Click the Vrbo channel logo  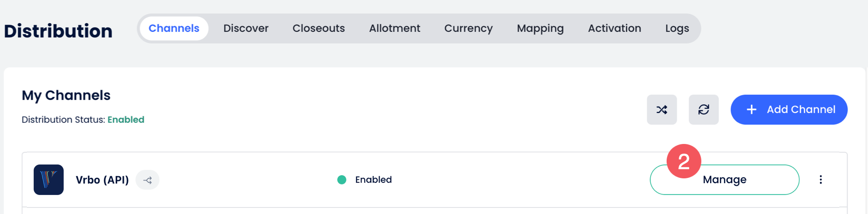[49, 180]
